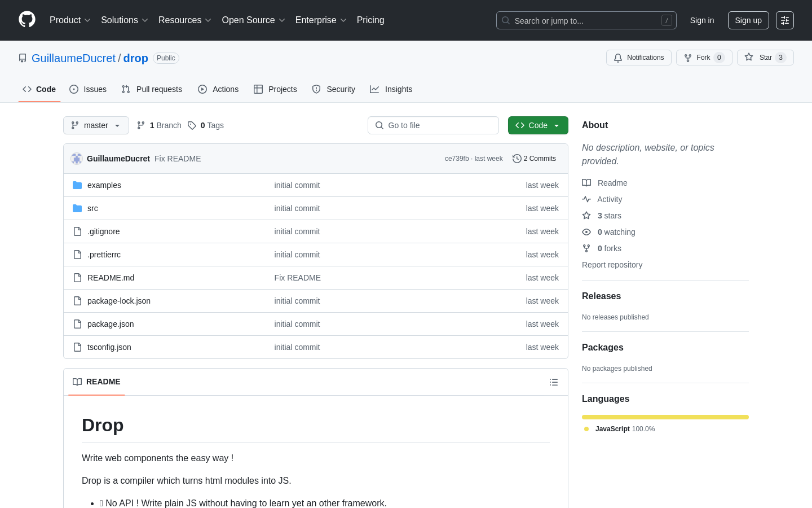Viewport: 812px width, 508px height.
Task: Open the Packages heading link
Action: point(602,348)
